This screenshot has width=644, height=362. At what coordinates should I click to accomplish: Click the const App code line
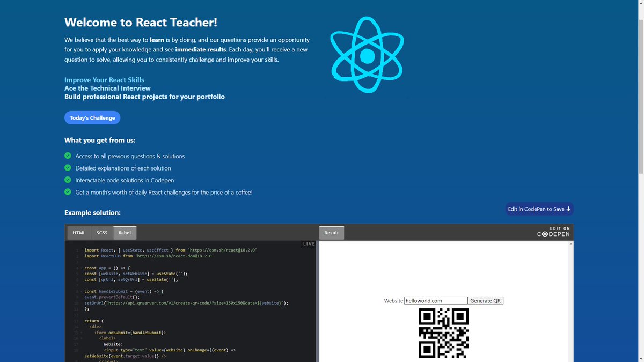coord(107,268)
